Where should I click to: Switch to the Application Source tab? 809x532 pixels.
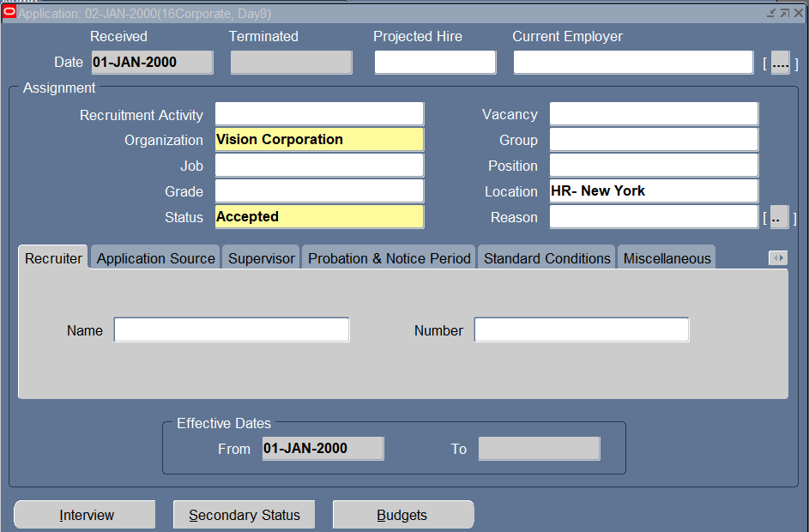pyautogui.click(x=155, y=258)
